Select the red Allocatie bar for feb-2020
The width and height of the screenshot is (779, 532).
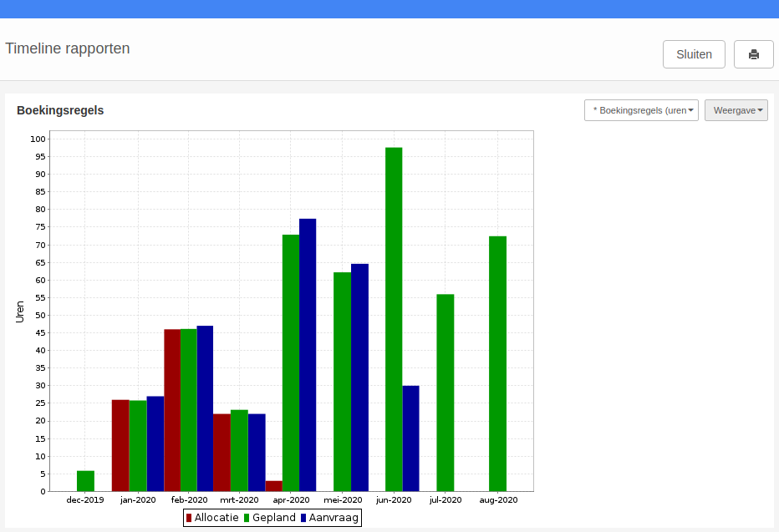click(172, 410)
